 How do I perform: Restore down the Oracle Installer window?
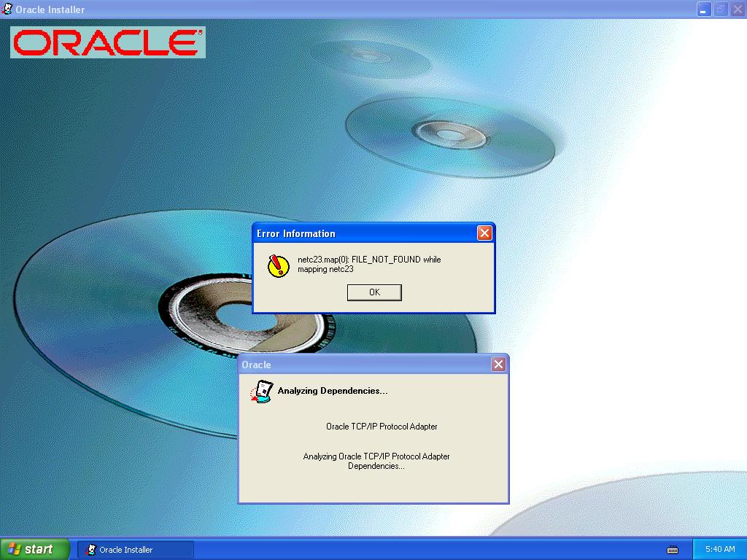pyautogui.click(x=721, y=9)
